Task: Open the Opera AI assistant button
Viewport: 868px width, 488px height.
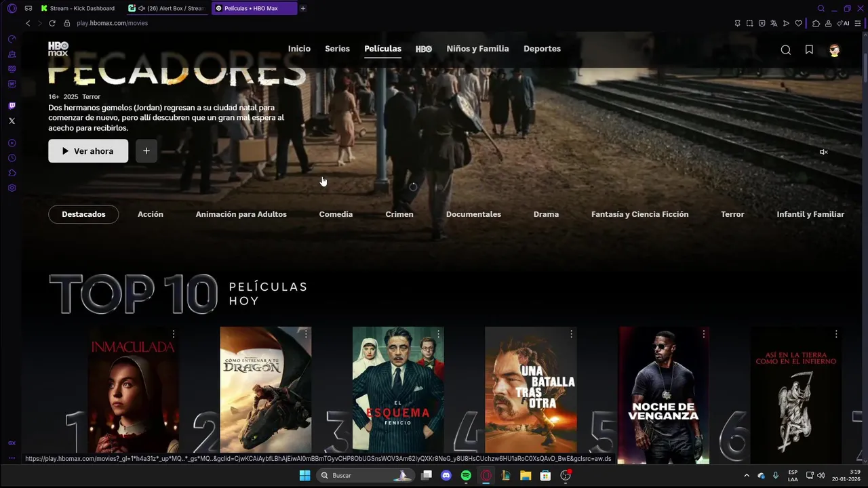Action: click(x=844, y=23)
